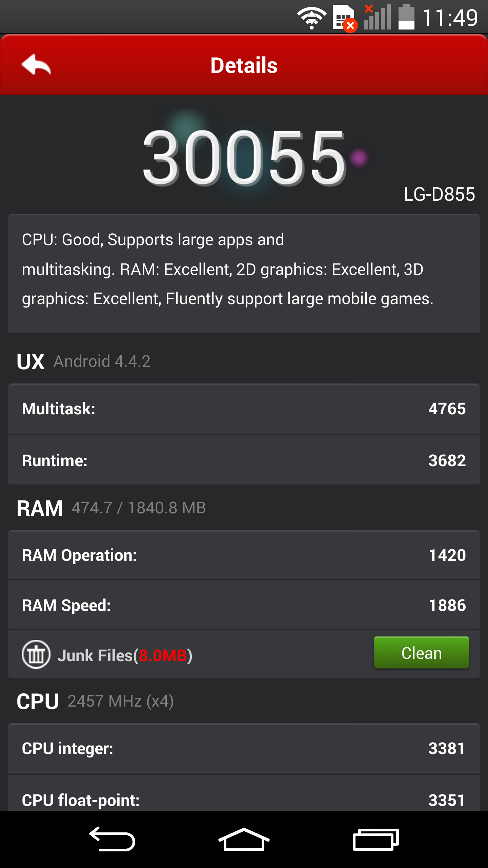Tap the Wi-Fi status icon
This screenshot has width=488, height=868.
[x=311, y=18]
